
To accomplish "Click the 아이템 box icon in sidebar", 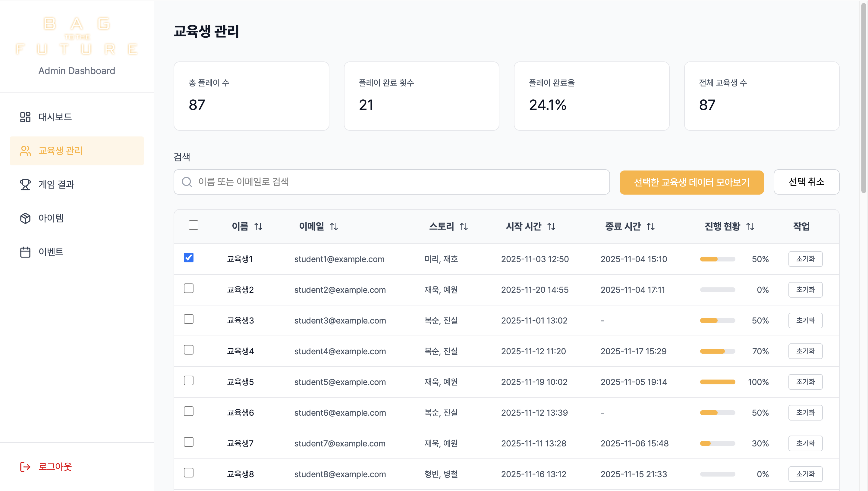I will [x=25, y=218].
